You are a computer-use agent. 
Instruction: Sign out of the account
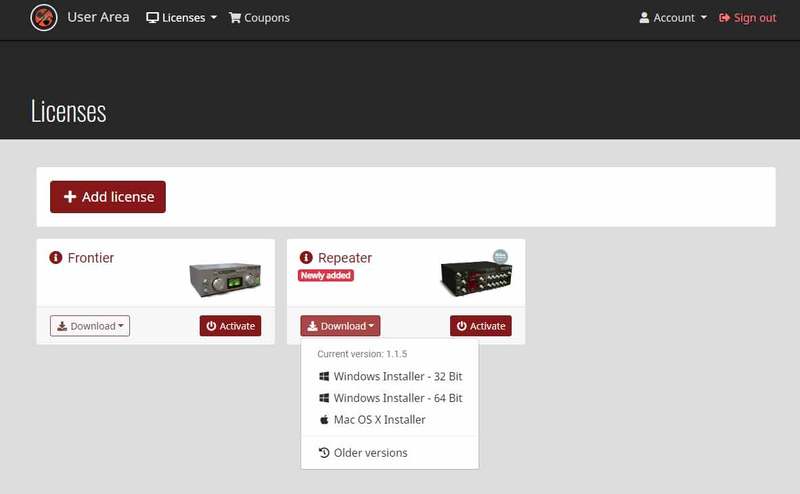pyautogui.click(x=747, y=18)
